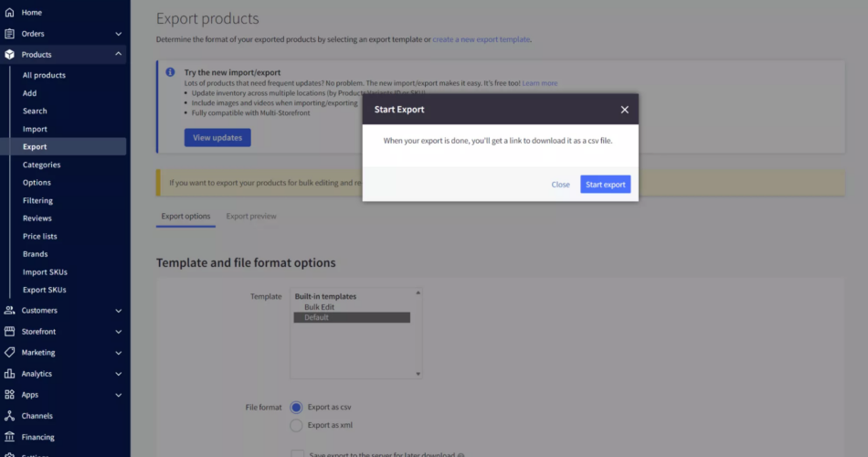The image size is (868, 457).
Task: Click the Marketing tag icon
Action: click(x=9, y=353)
